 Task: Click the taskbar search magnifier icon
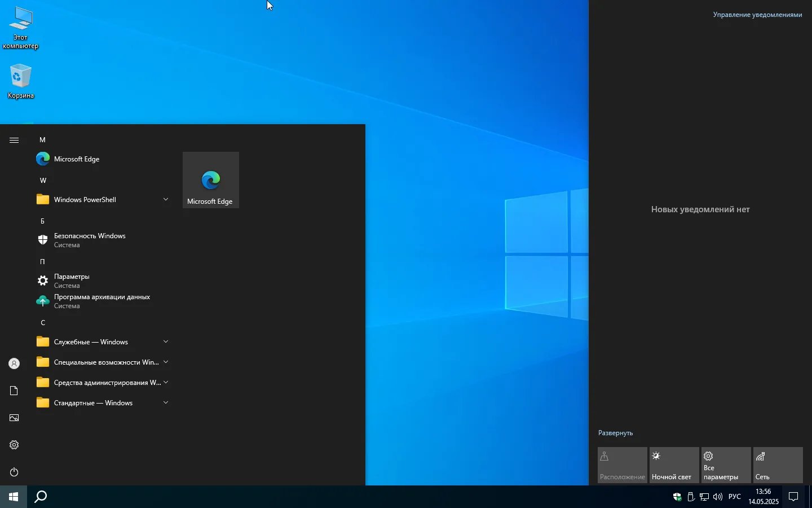[x=41, y=497]
